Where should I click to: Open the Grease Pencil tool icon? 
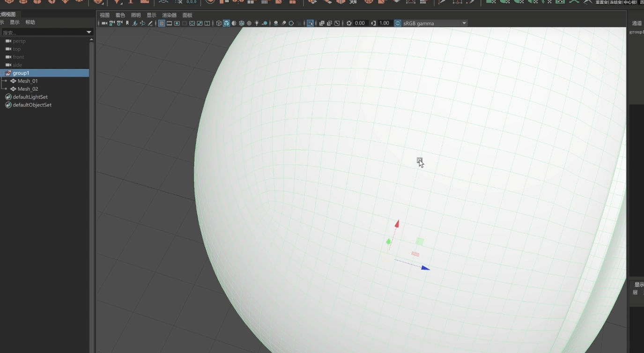[150, 23]
